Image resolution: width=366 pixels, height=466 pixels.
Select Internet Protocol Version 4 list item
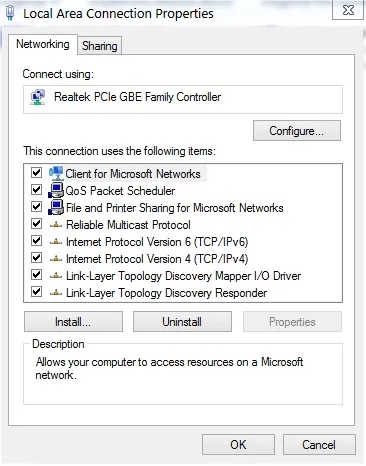click(157, 259)
